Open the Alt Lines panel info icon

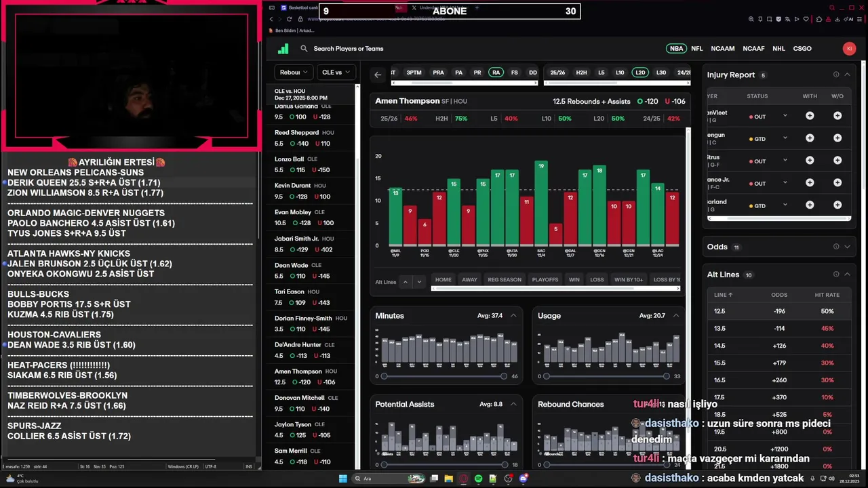(836, 274)
